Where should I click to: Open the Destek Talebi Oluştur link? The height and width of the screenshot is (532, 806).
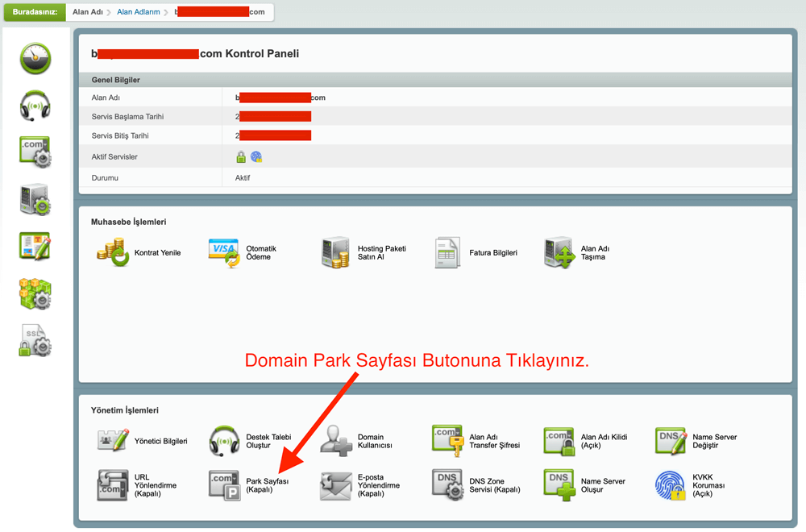pyautogui.click(x=268, y=441)
